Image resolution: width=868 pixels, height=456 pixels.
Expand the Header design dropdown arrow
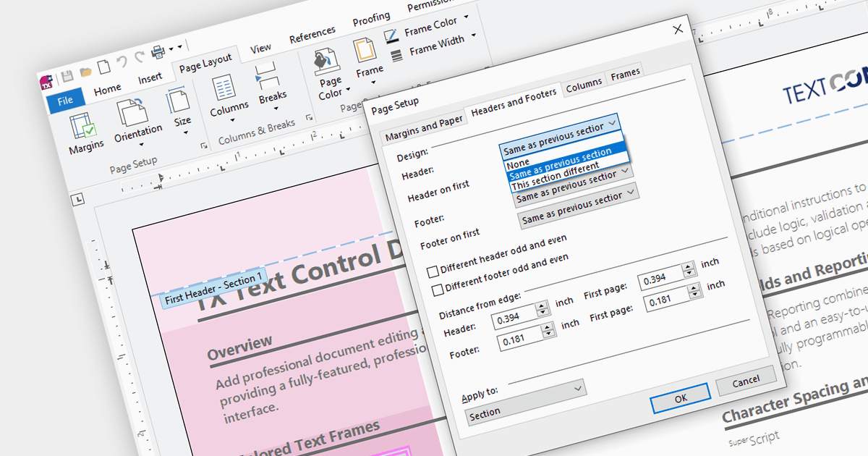[612, 124]
